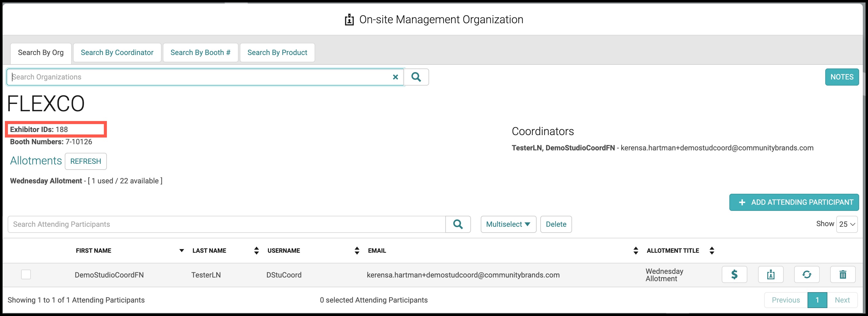Switch to Search By Coordinator tab

pyautogui.click(x=117, y=53)
